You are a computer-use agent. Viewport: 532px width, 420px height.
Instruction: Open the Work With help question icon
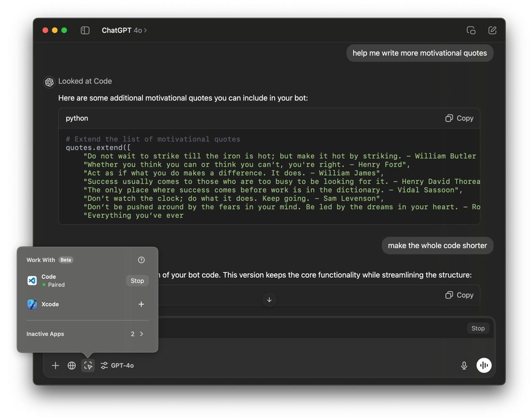coord(141,260)
